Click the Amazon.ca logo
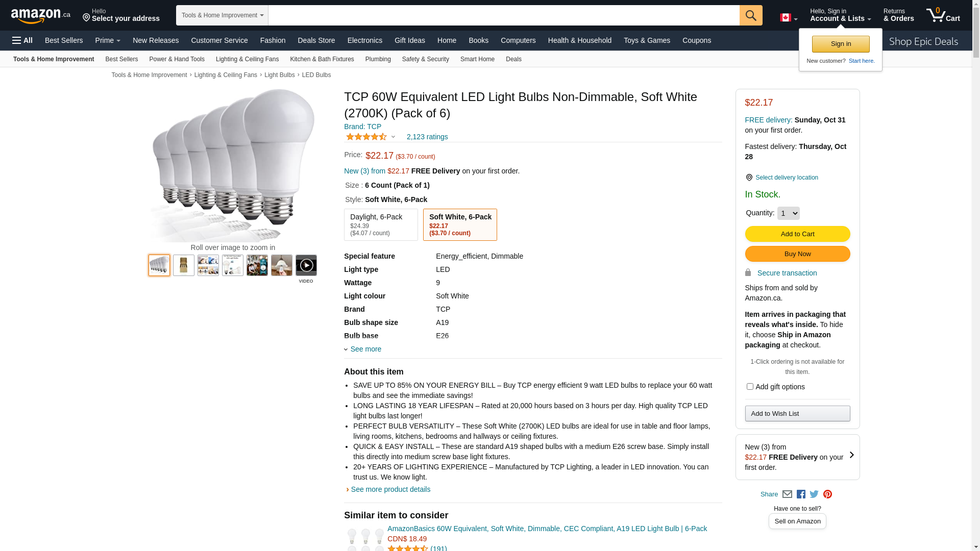Viewport: 980px width, 551px height. (40, 16)
